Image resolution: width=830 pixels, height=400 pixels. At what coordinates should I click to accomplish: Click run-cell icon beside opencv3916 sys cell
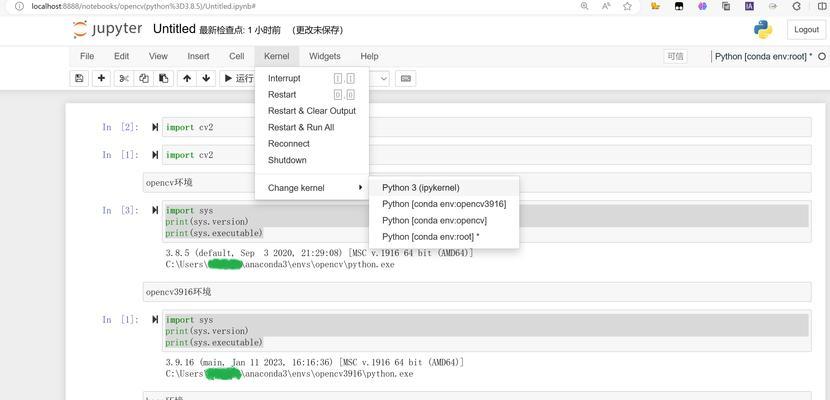click(x=155, y=320)
